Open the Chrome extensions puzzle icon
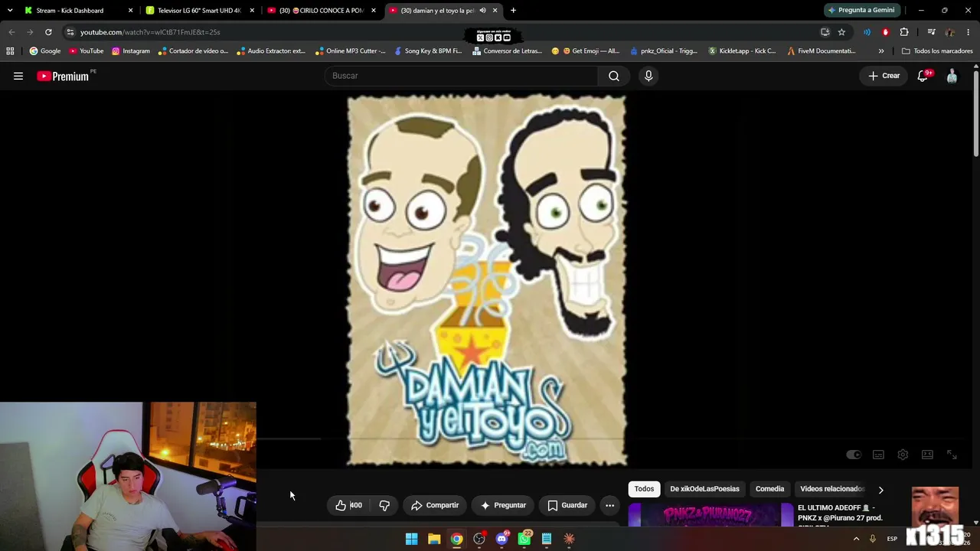 pyautogui.click(x=904, y=32)
